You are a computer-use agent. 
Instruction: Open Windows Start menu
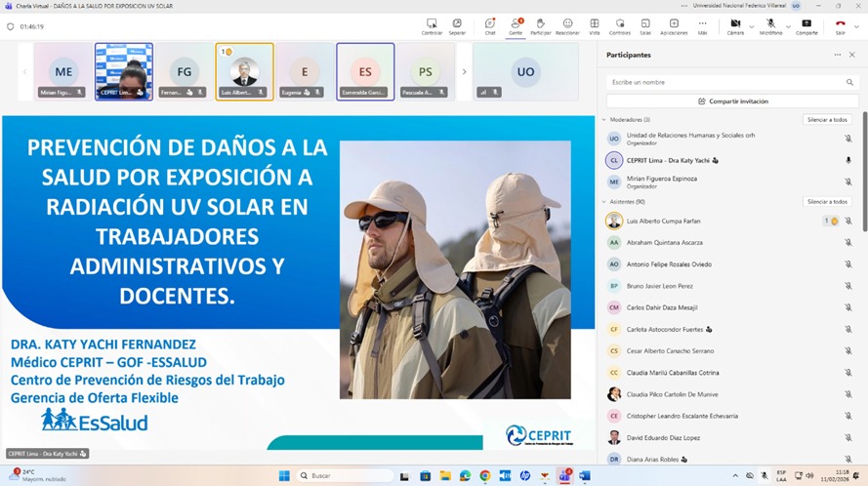click(284, 475)
